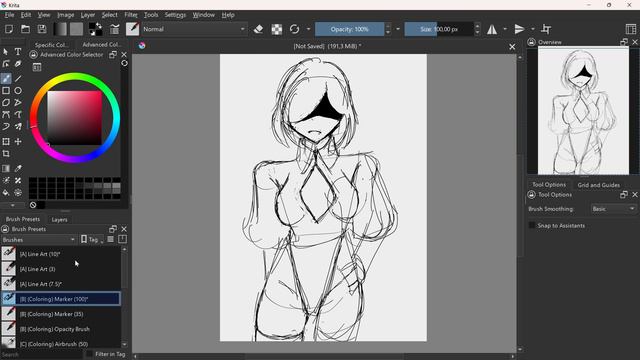Switch to the Layers tab
The width and height of the screenshot is (640, 360).
tap(59, 219)
